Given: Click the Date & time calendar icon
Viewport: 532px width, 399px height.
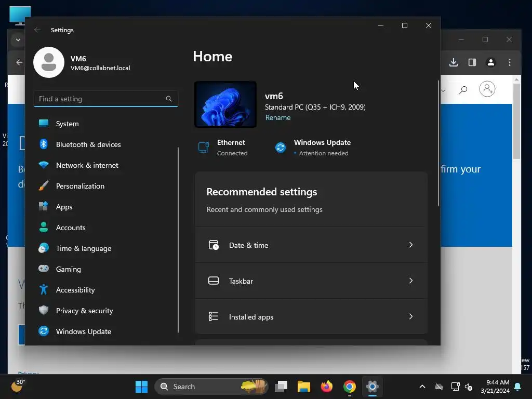Looking at the screenshot, I should click(214, 245).
